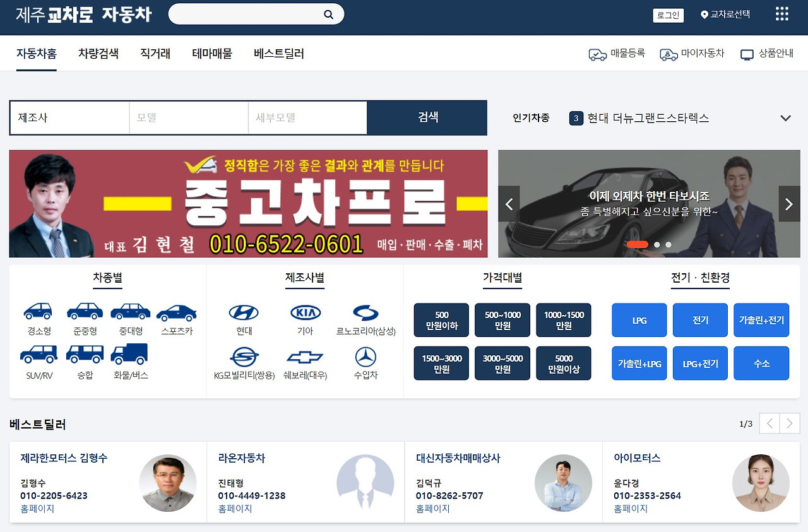Open 홈페이지 link for 제라한모터스 김형수
This screenshot has width=808, height=532.
[37, 509]
